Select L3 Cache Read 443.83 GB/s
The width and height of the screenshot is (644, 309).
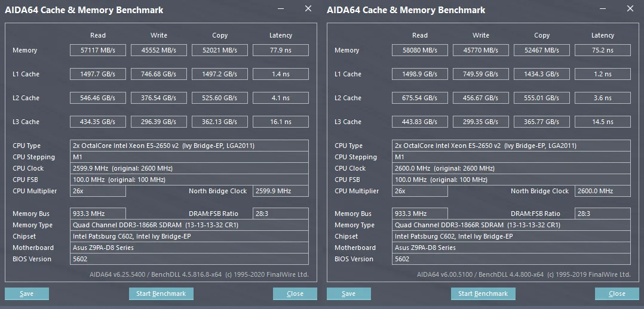pos(420,122)
